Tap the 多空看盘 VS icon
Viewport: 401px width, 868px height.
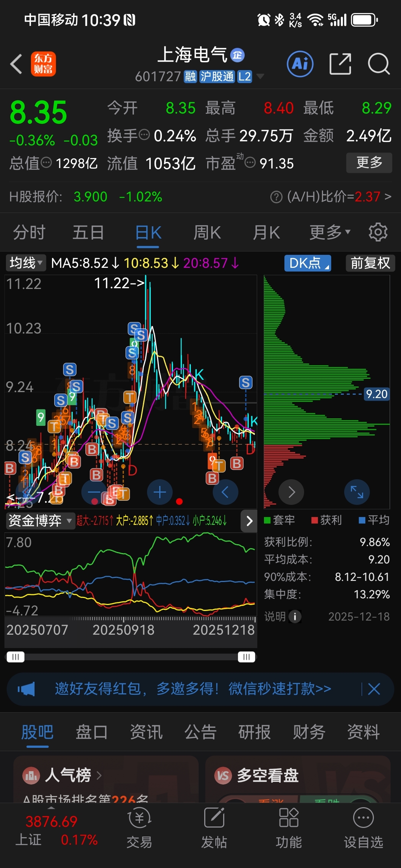pos(223,775)
